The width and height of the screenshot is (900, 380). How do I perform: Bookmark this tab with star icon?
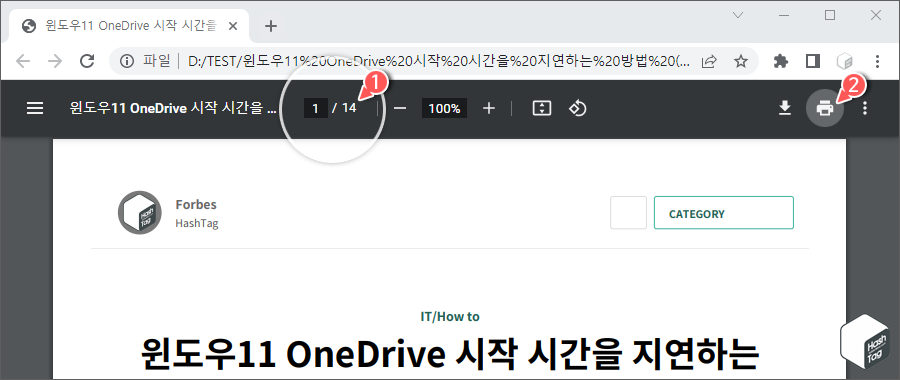click(741, 61)
